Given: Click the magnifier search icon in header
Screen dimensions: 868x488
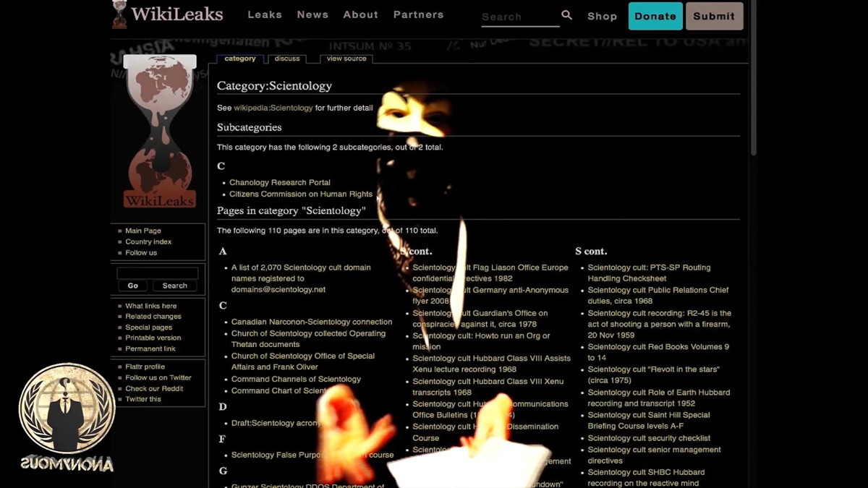Looking at the screenshot, I should point(567,15).
